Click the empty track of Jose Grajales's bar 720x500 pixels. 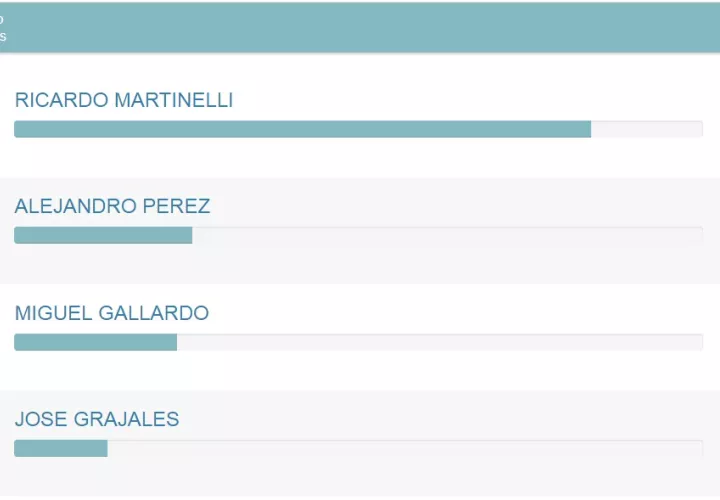click(x=405, y=448)
